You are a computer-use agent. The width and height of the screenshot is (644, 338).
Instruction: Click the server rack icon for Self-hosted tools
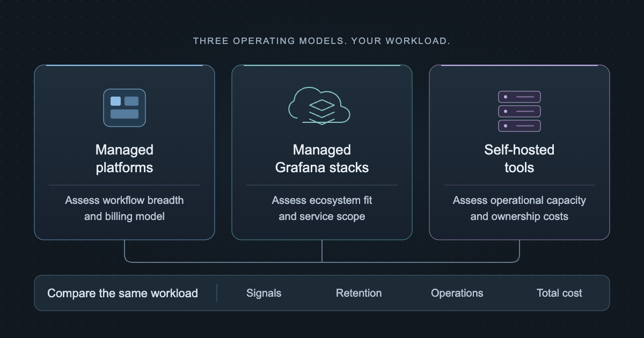coord(519,111)
